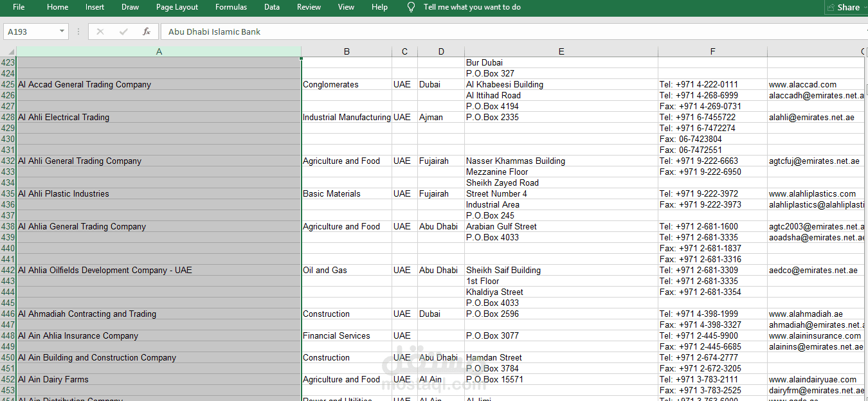Click the Conglomerates cell
Viewport: 868px width, 401px height.
click(347, 84)
